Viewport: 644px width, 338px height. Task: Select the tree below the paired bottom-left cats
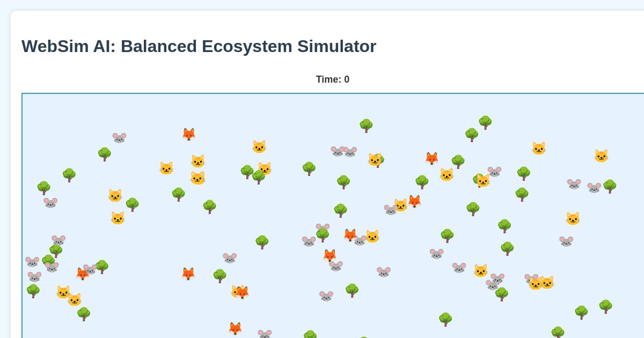84,314
